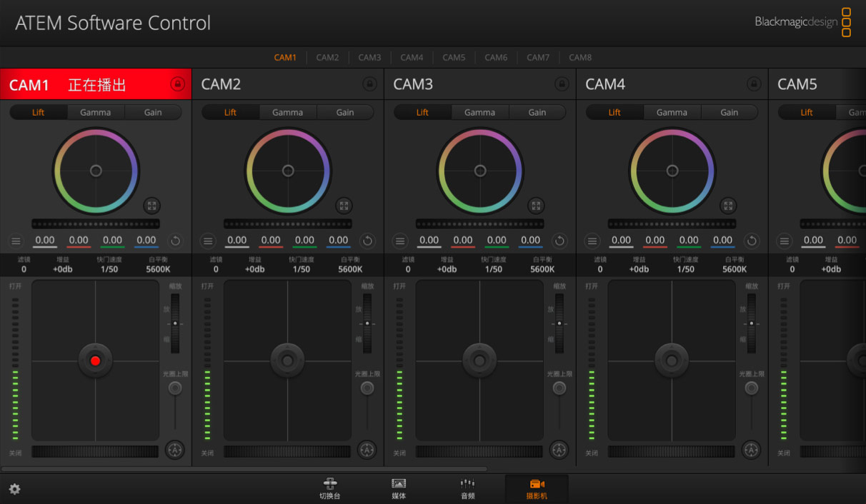Select the auto iris icon under CAM1 joystick

coord(174,450)
